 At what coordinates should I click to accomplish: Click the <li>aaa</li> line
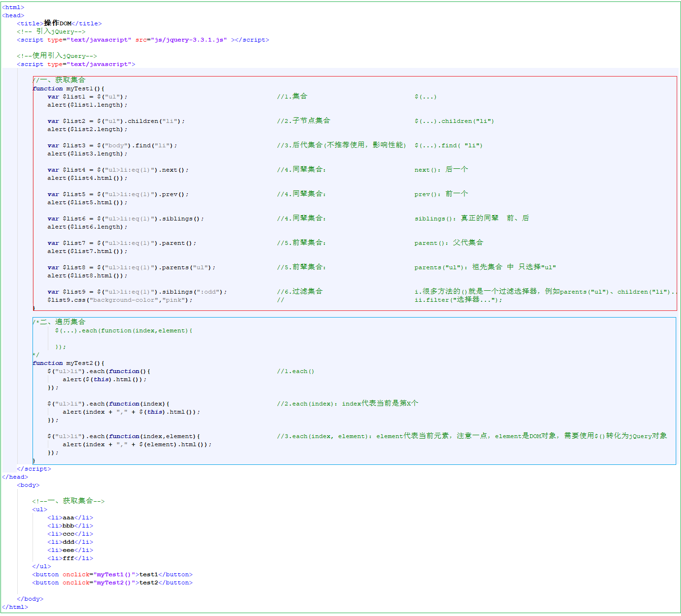[x=70, y=517]
